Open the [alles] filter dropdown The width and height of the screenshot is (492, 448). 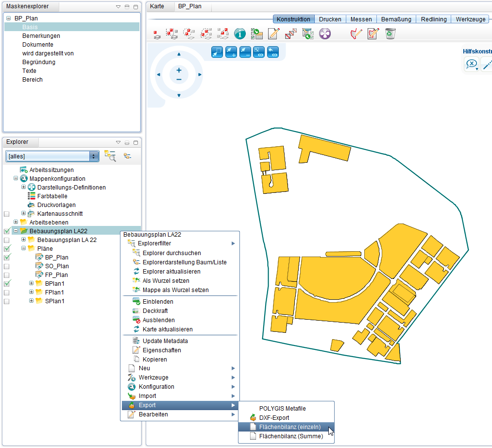[94, 156]
